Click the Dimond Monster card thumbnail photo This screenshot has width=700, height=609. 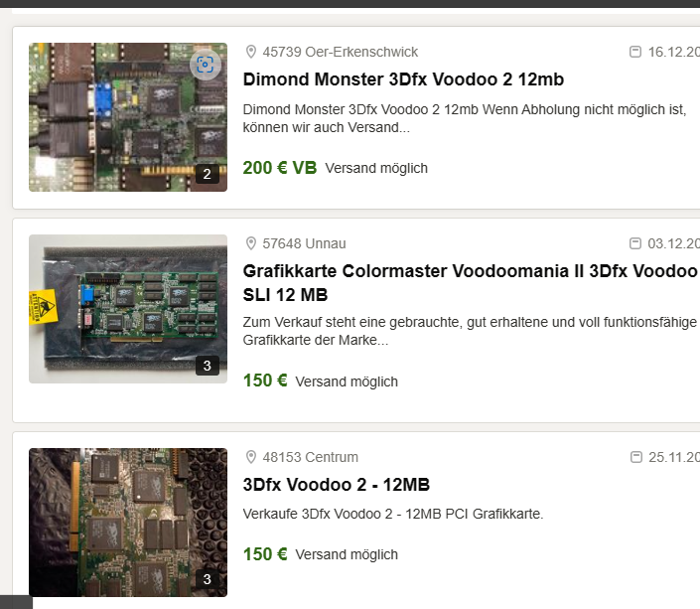[128, 117]
